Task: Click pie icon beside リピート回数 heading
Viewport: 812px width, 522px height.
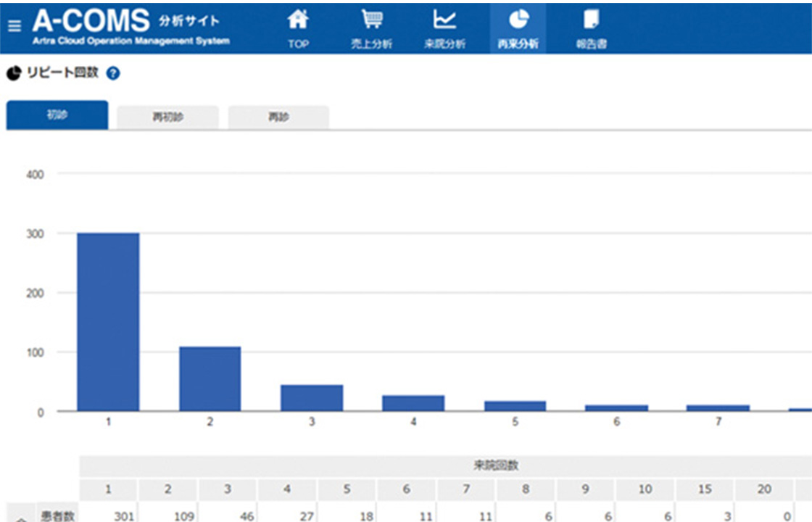Action: (13, 73)
